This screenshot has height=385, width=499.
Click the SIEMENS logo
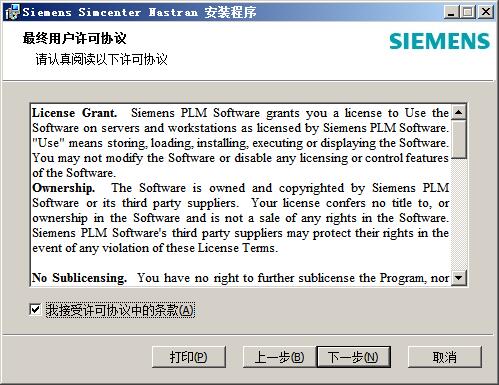coord(439,41)
